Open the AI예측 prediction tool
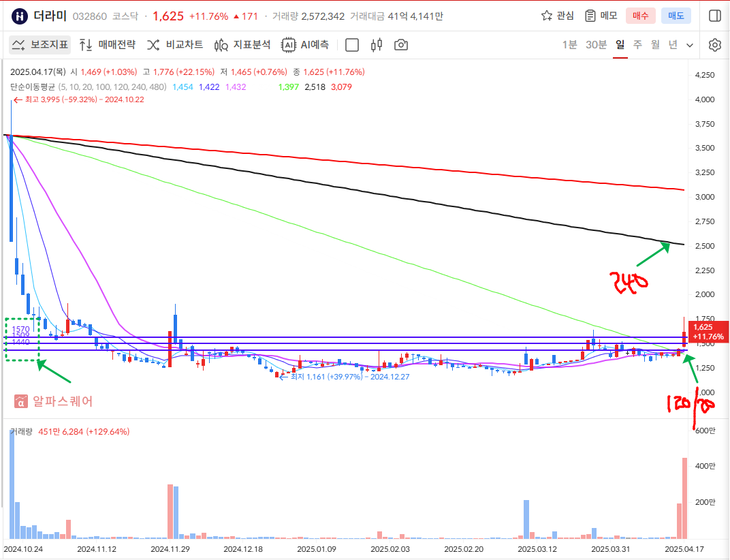This screenshot has height=560, width=730. (x=305, y=45)
